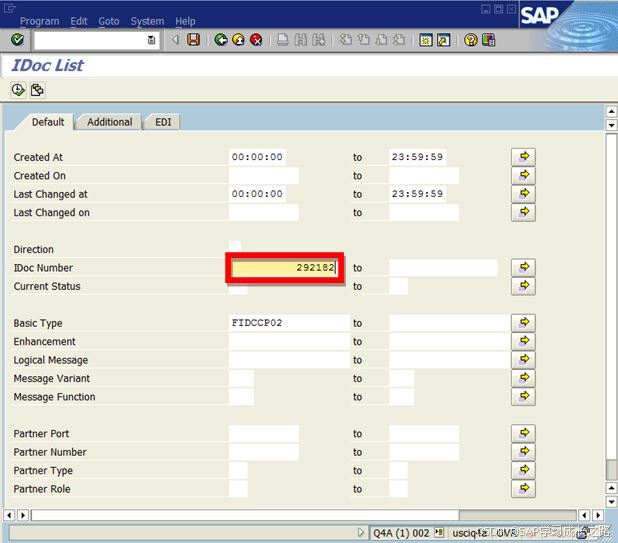The height and width of the screenshot is (543, 618).
Task: Open the Goto menu
Action: [109, 21]
